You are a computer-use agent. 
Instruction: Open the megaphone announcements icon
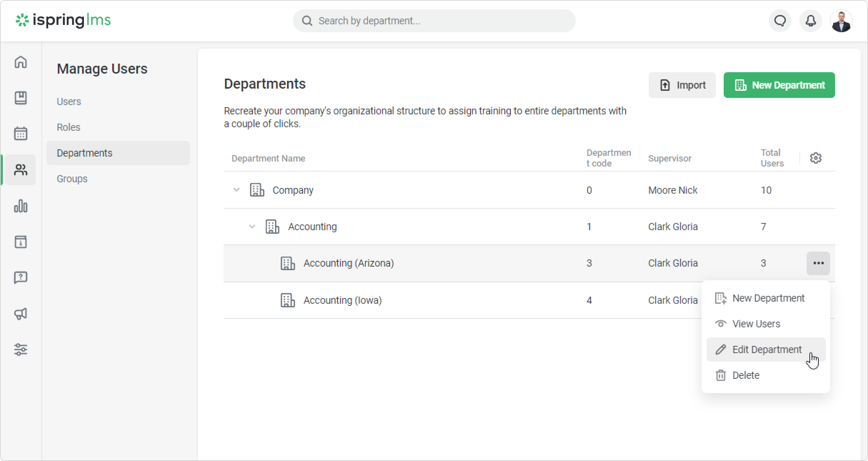pyautogui.click(x=21, y=314)
